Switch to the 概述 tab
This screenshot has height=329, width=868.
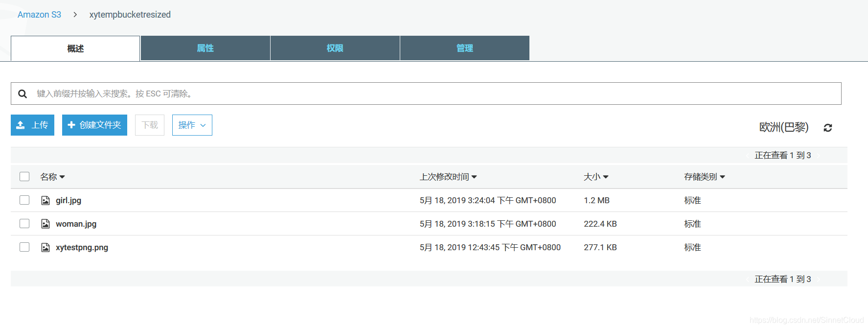(x=75, y=48)
